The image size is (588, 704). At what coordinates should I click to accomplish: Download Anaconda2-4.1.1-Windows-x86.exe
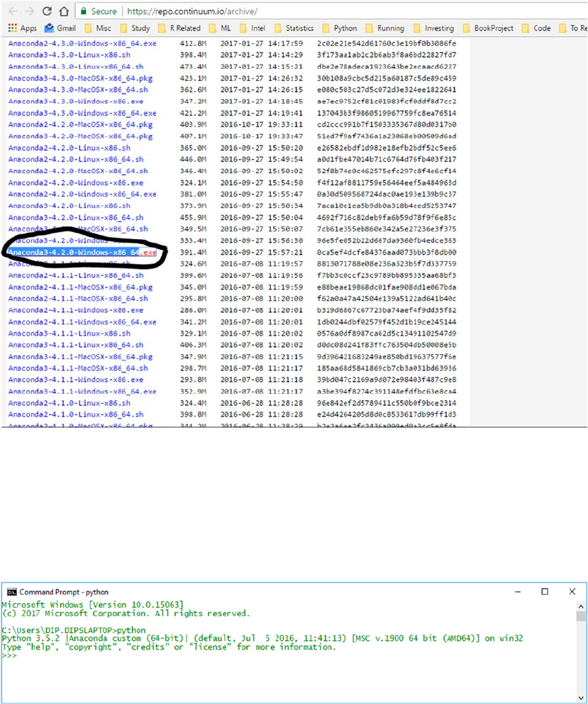(x=76, y=310)
